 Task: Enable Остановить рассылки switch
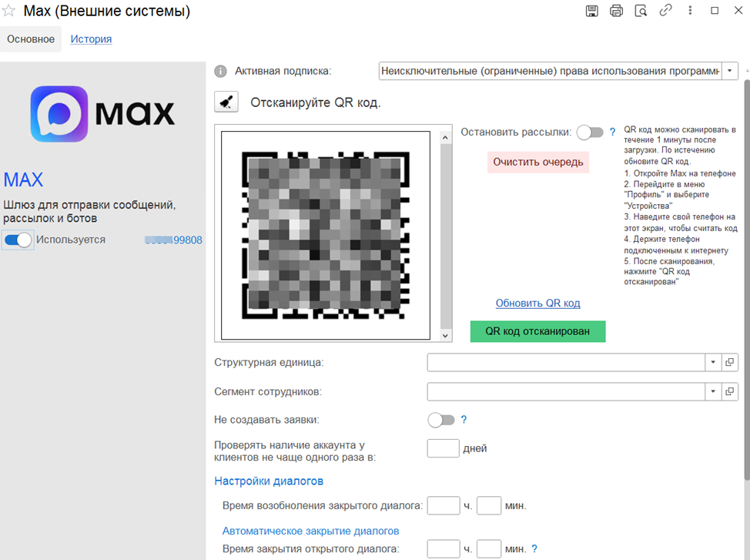[590, 132]
